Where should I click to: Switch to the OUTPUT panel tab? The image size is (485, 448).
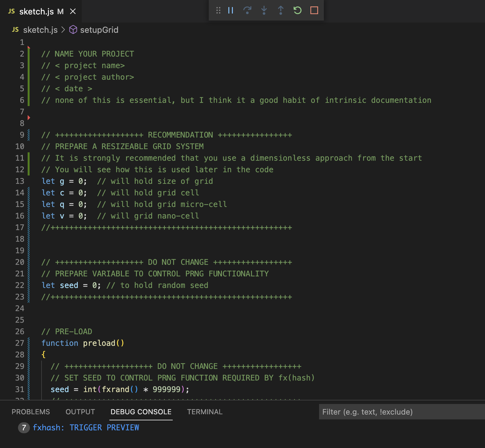[x=80, y=412]
